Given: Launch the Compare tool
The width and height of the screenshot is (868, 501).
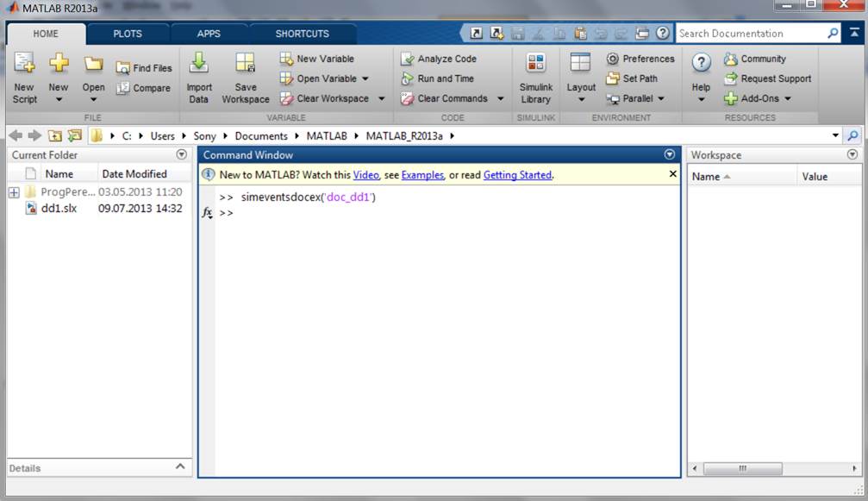Looking at the screenshot, I should pos(143,88).
